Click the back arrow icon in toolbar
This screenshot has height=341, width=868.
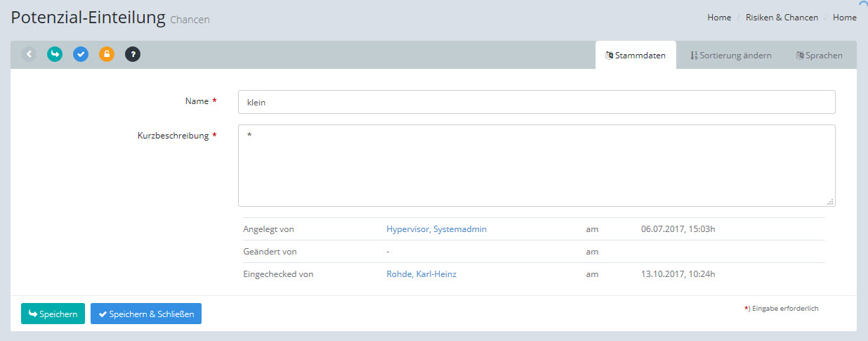pyautogui.click(x=29, y=54)
